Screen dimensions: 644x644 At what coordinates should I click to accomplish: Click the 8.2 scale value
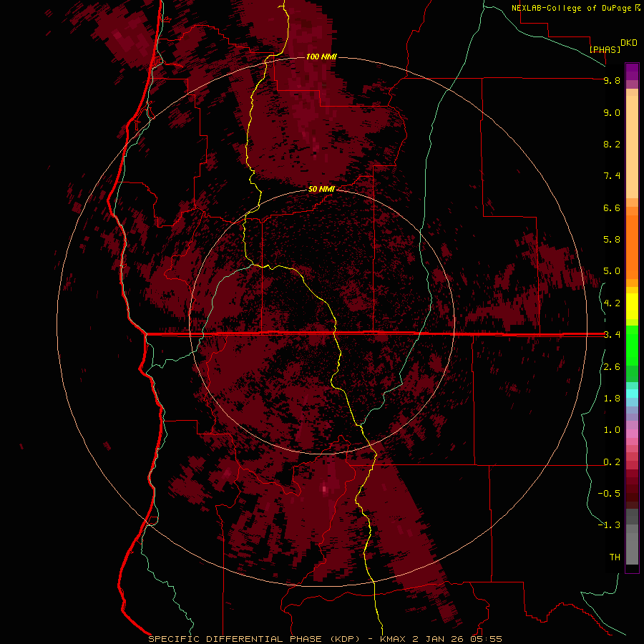coord(612,144)
